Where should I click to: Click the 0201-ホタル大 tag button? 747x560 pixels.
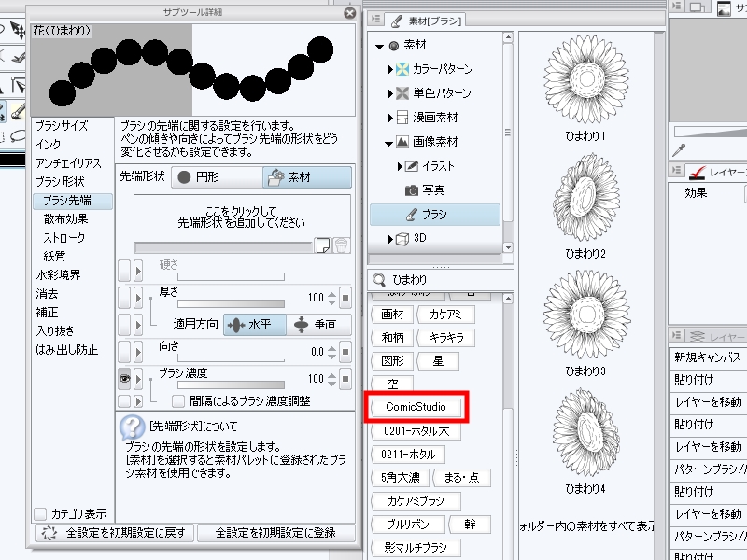pos(416,431)
